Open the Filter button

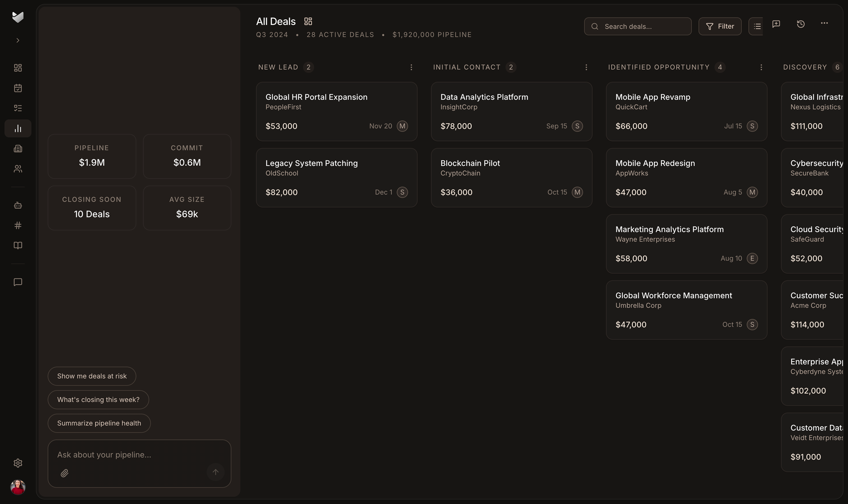(720, 27)
